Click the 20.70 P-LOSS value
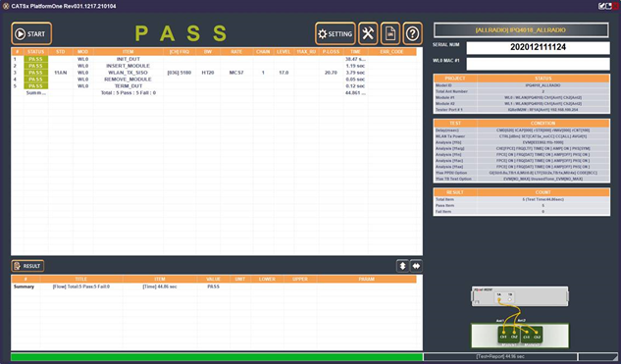The image size is (621, 364). coord(331,73)
